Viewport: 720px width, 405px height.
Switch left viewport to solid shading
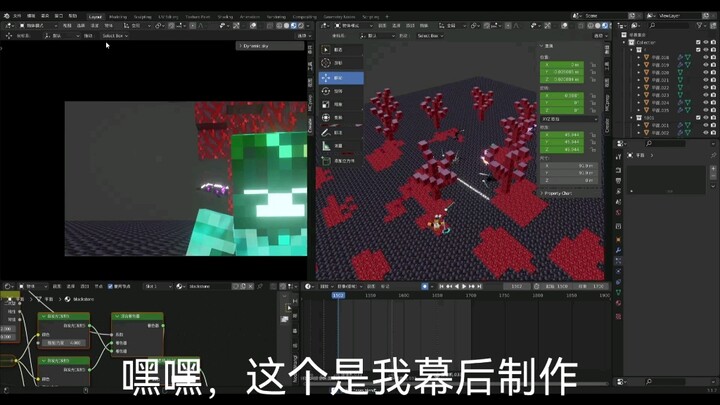(286, 26)
